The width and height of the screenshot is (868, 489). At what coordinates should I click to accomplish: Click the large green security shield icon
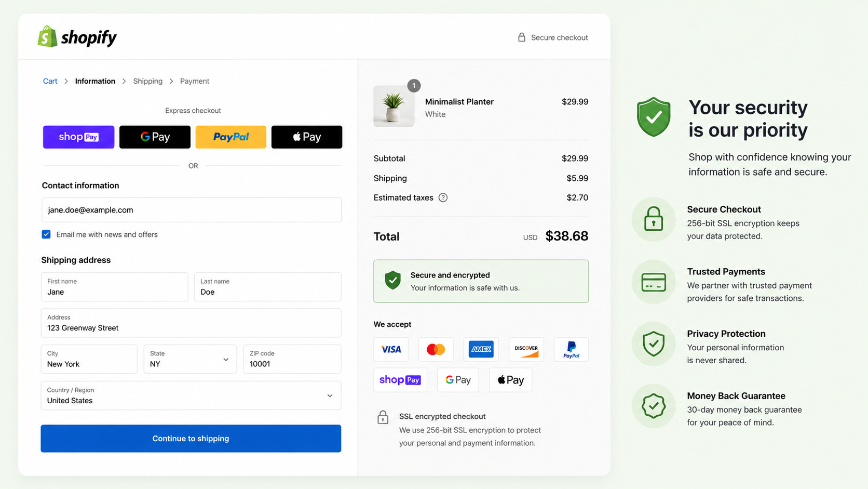tap(654, 117)
